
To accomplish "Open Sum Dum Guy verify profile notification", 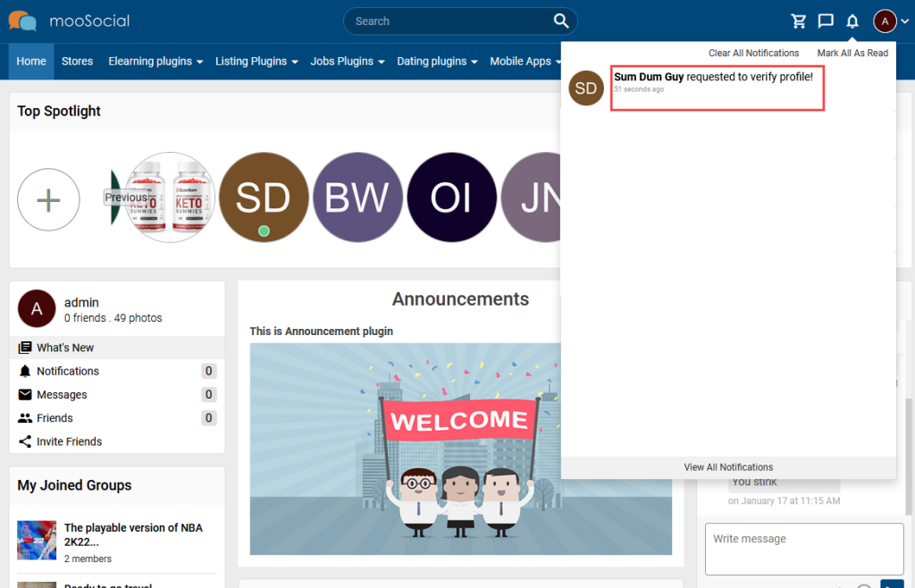I will (x=717, y=88).
